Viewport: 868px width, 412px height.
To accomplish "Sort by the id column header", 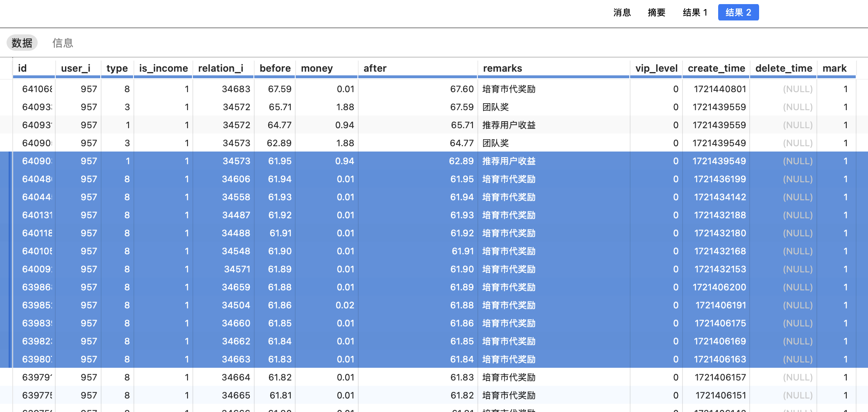I will pos(34,68).
